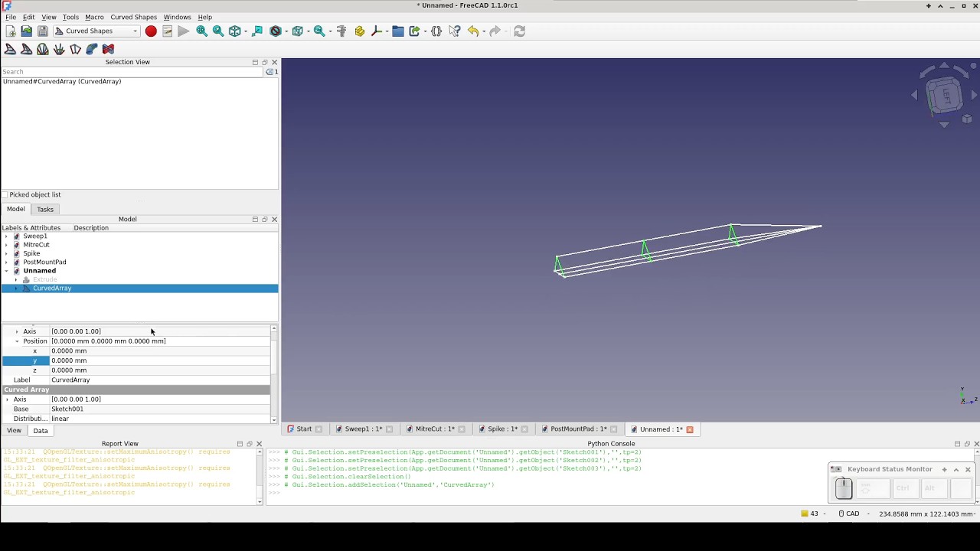Click the Distribution value linear
980x551 pixels.
159,419
